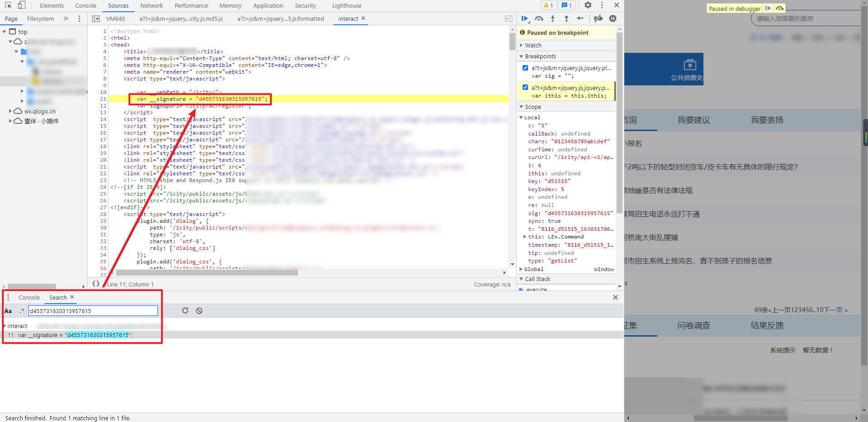The image size is (868, 422).
Task: Open DevTools settings gear
Action: pyautogui.click(x=588, y=5)
